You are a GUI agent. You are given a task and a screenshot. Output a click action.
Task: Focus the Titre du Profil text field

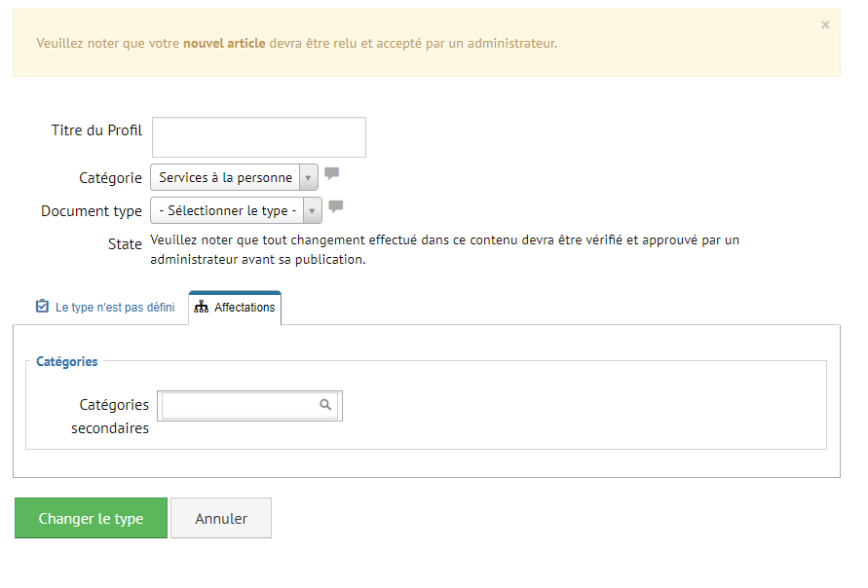[x=259, y=137]
